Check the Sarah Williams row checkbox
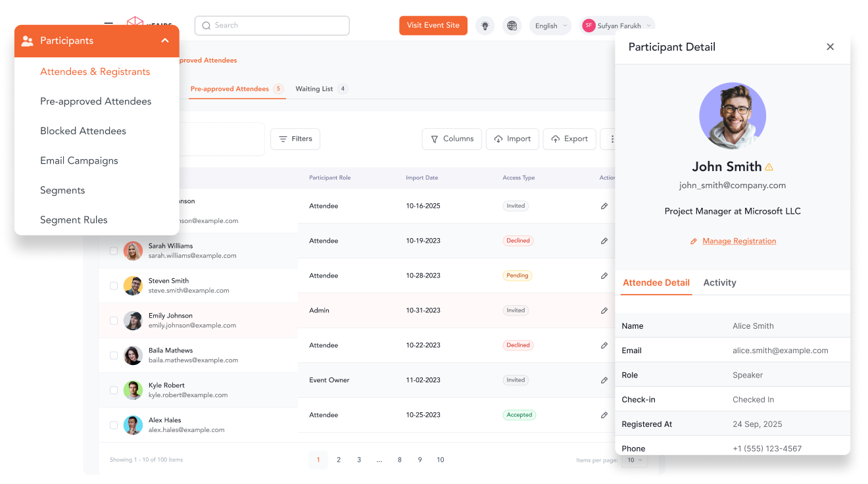The width and height of the screenshot is (868, 484). (x=114, y=251)
